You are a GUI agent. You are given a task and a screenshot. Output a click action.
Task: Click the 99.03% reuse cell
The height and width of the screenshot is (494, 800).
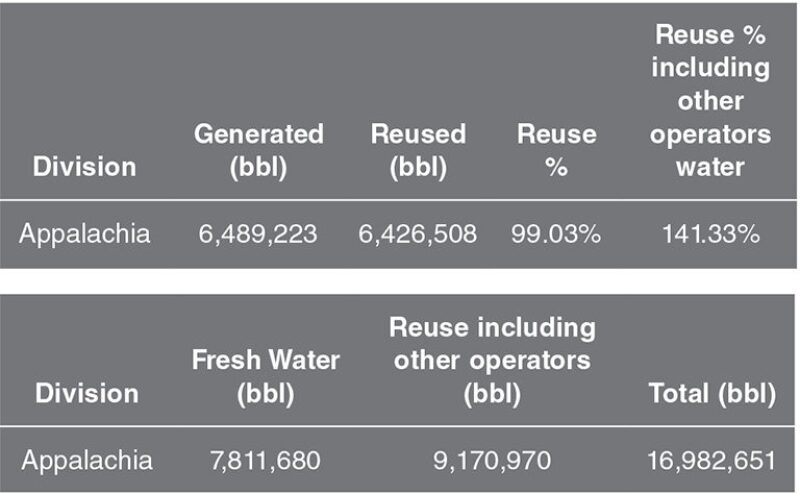[x=556, y=234]
